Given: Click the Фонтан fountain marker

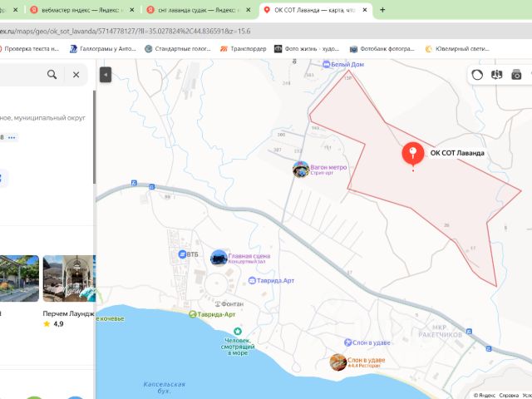Looking at the screenshot, I should pyautogui.click(x=218, y=304).
